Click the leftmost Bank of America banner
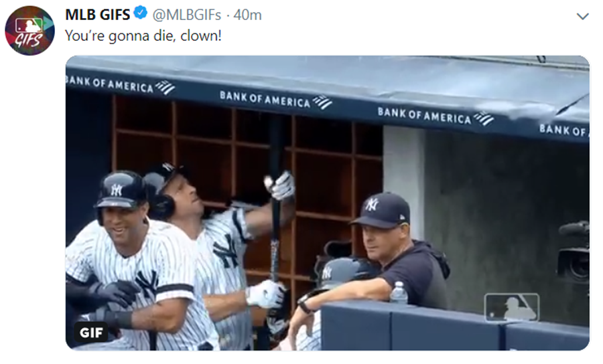 121,84
